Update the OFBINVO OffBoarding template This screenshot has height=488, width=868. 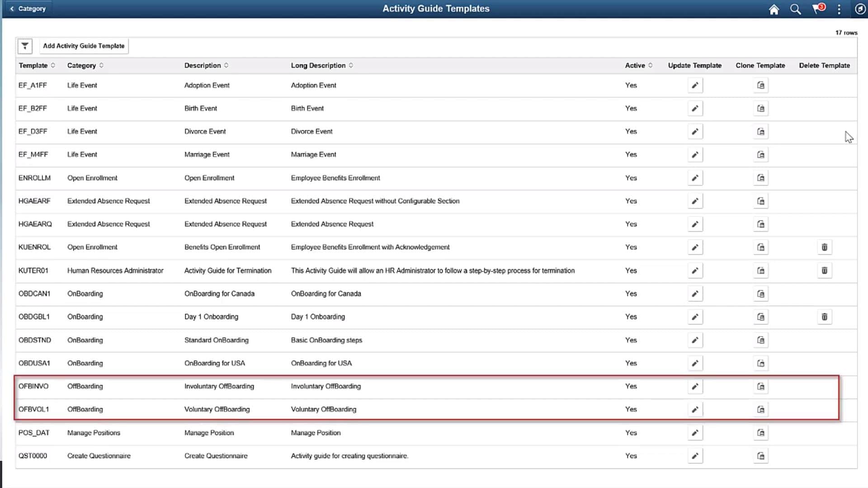pyautogui.click(x=695, y=386)
